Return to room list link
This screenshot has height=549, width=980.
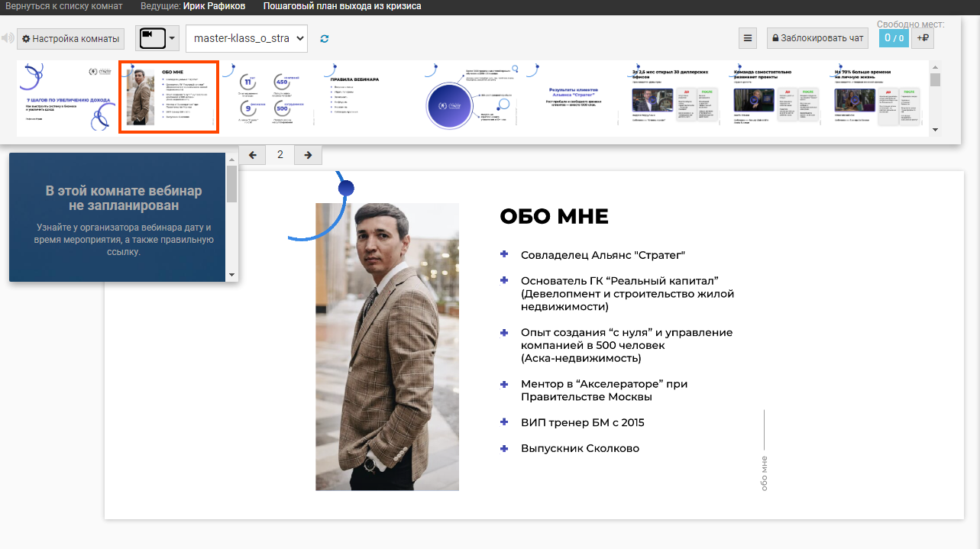click(63, 6)
